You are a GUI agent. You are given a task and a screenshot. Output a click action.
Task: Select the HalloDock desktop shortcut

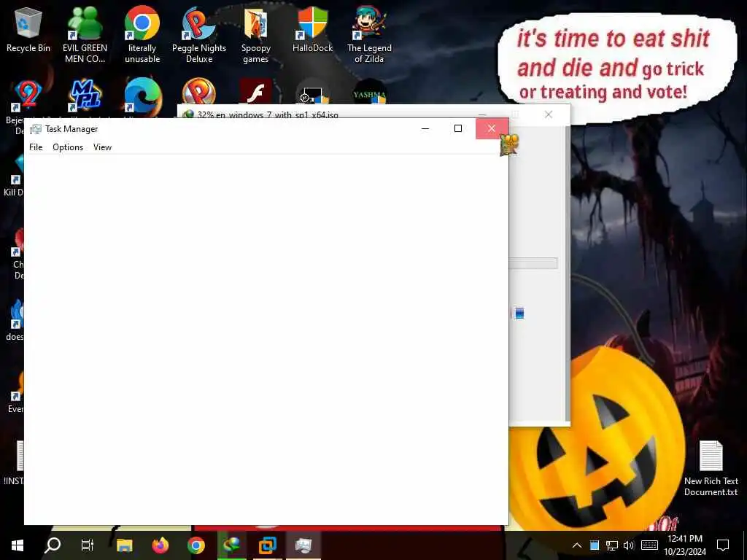[x=312, y=31]
